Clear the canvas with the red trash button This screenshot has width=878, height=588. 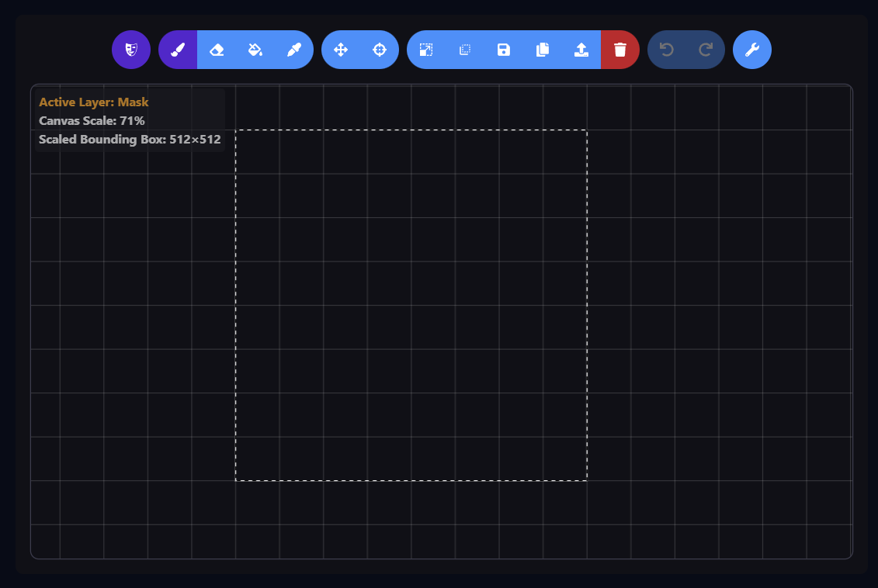point(620,50)
